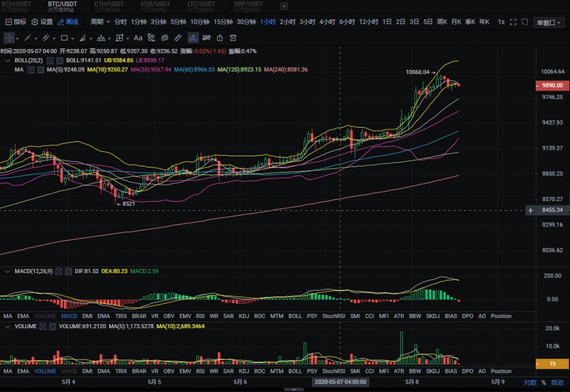Viewport: 570px width, 392px height.
Task: Switch to the ETH/USDT tab
Action: [107, 5]
